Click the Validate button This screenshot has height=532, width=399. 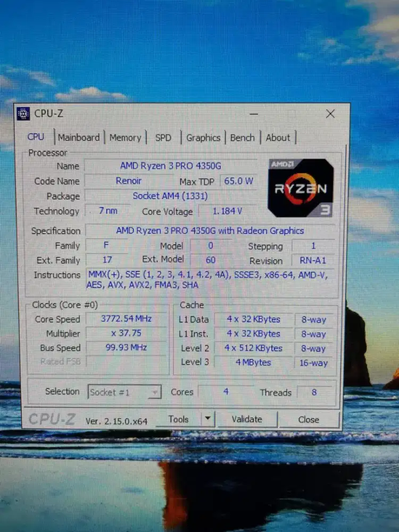247,419
